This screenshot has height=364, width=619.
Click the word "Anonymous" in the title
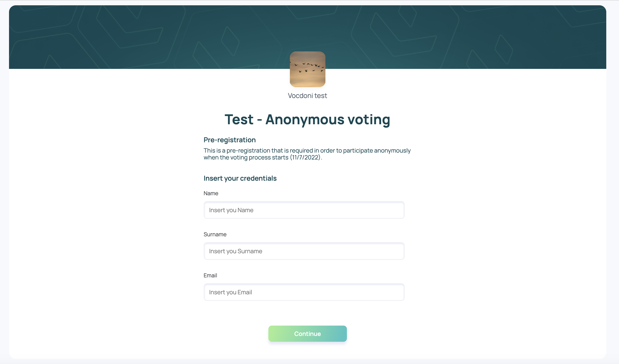pos(305,119)
